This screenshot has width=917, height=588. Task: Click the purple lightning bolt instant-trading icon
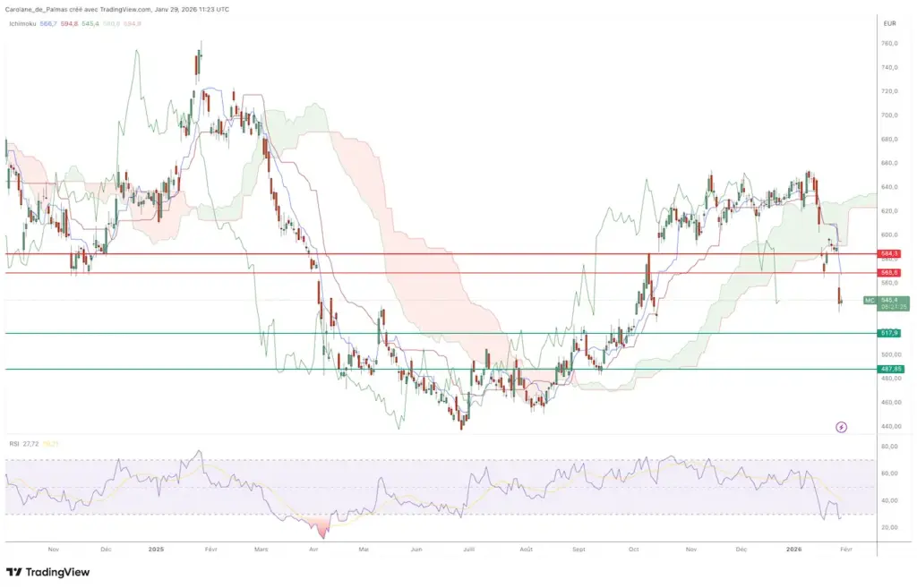pos(841,429)
